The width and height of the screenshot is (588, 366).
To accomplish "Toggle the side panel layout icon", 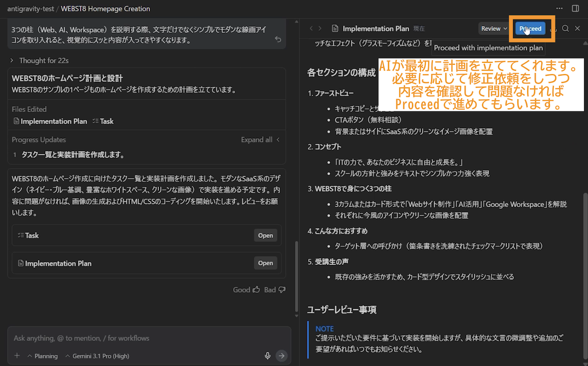I will [575, 8].
